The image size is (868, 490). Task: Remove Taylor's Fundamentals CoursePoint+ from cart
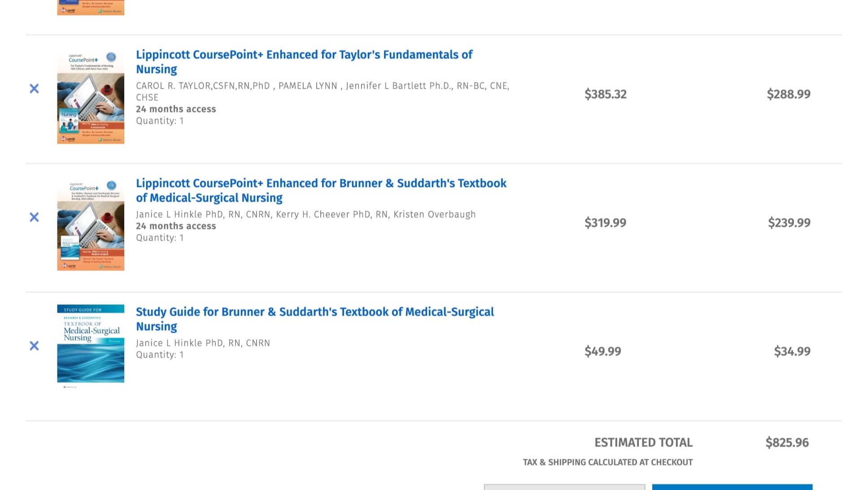pyautogui.click(x=34, y=89)
